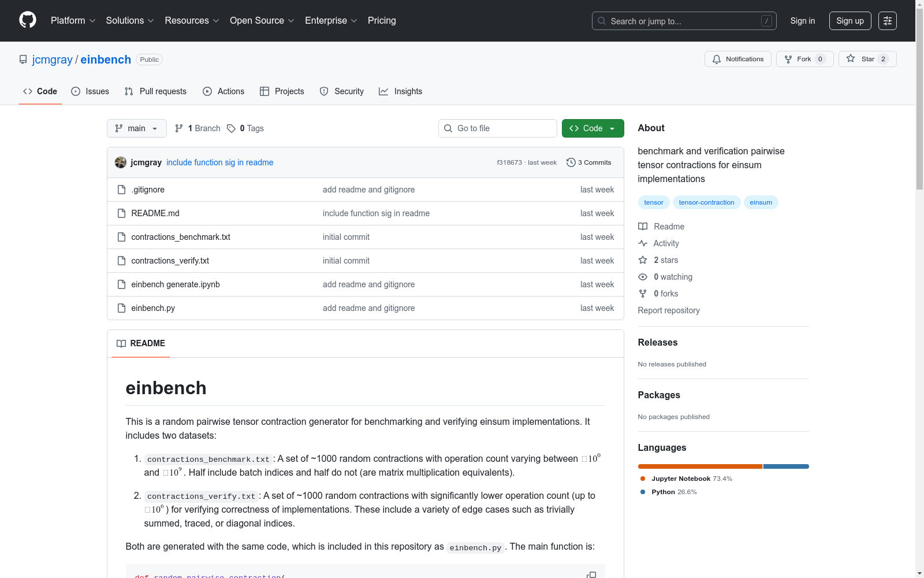This screenshot has width=924, height=578.
Task: Click the Sign in link
Action: (x=803, y=21)
